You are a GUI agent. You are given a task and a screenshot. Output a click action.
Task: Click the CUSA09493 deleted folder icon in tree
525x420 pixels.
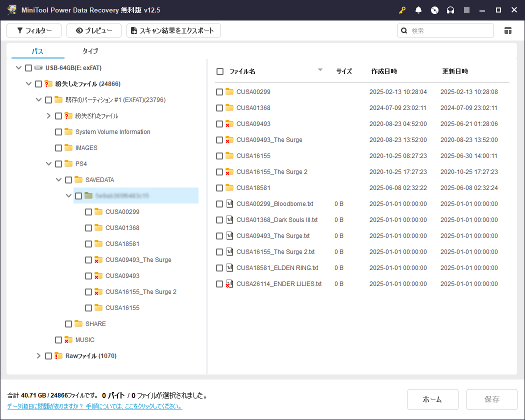pyautogui.click(x=98, y=275)
